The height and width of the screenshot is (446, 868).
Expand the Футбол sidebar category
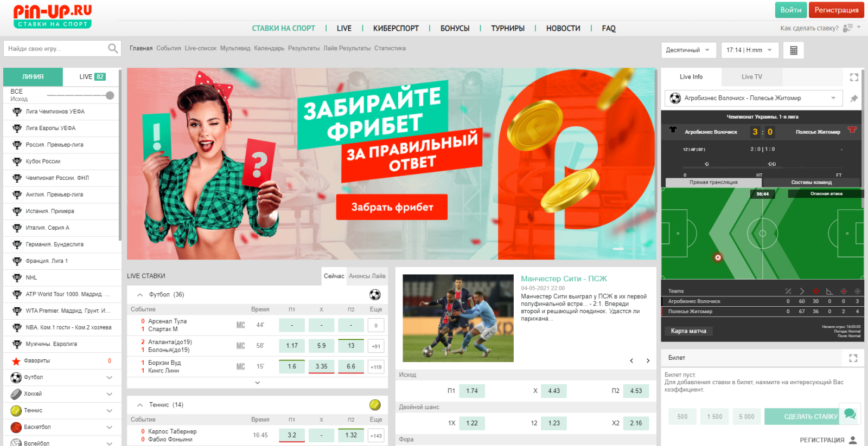point(110,378)
